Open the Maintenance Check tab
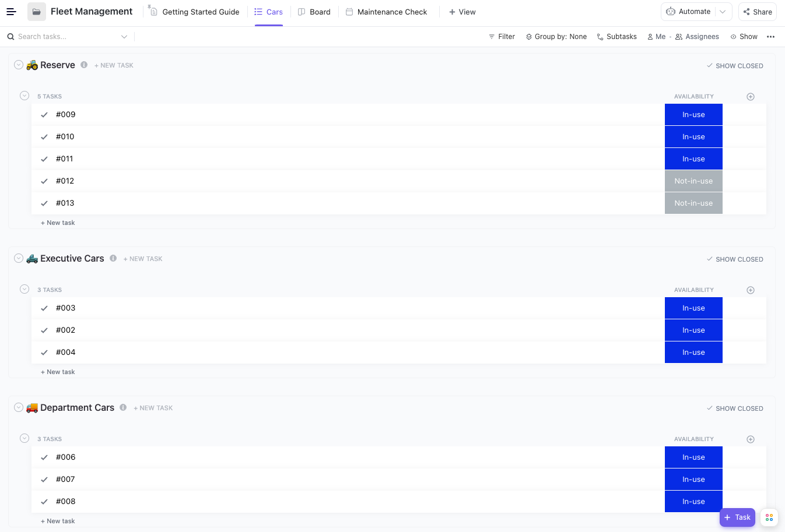 (x=386, y=12)
